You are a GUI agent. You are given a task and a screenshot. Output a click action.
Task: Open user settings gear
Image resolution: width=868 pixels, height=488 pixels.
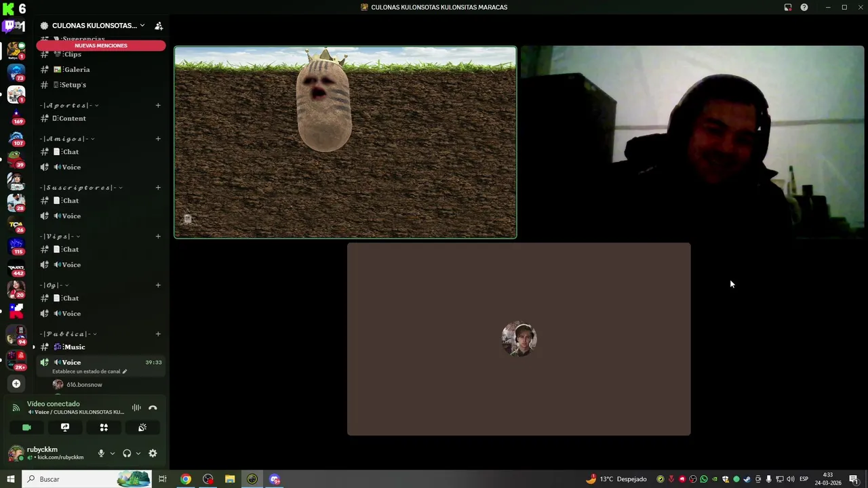153,453
